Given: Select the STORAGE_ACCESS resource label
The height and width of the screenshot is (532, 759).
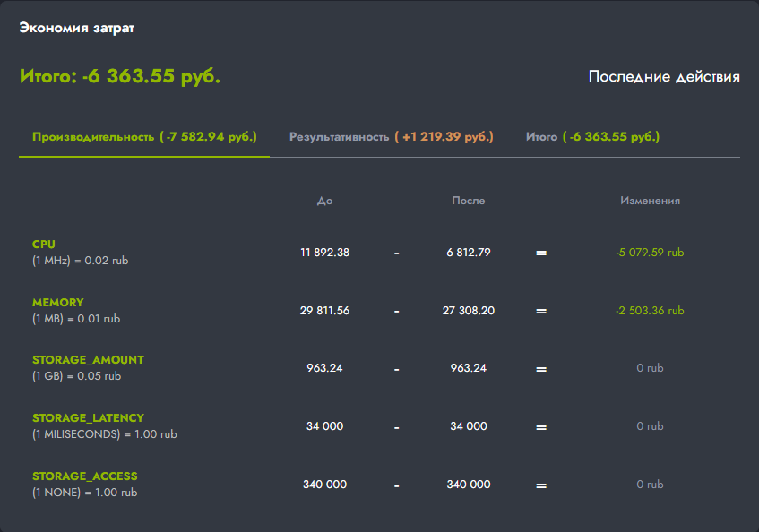Looking at the screenshot, I should pos(85,476).
